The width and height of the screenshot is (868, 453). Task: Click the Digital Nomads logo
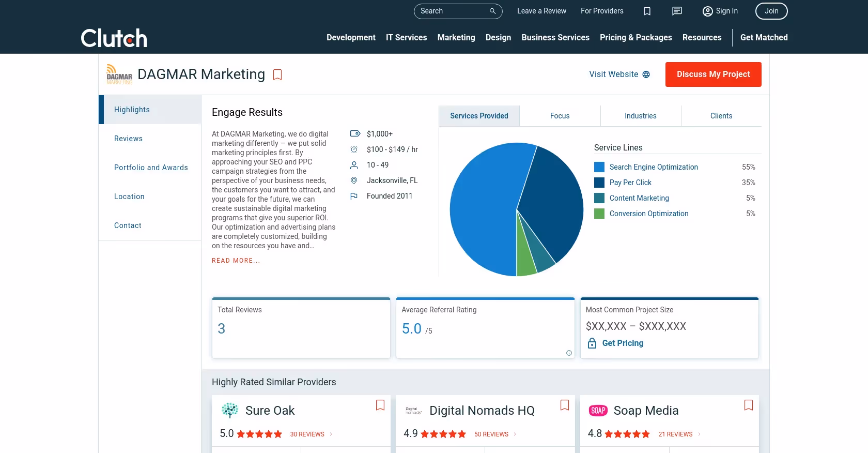coord(414,411)
